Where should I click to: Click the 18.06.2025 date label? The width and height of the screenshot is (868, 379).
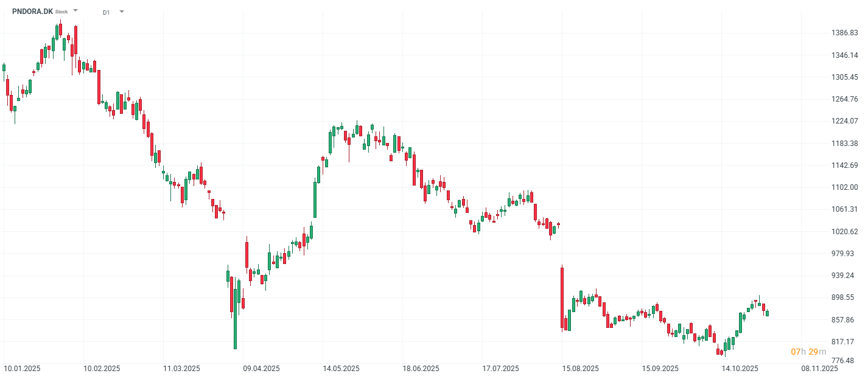tap(421, 369)
